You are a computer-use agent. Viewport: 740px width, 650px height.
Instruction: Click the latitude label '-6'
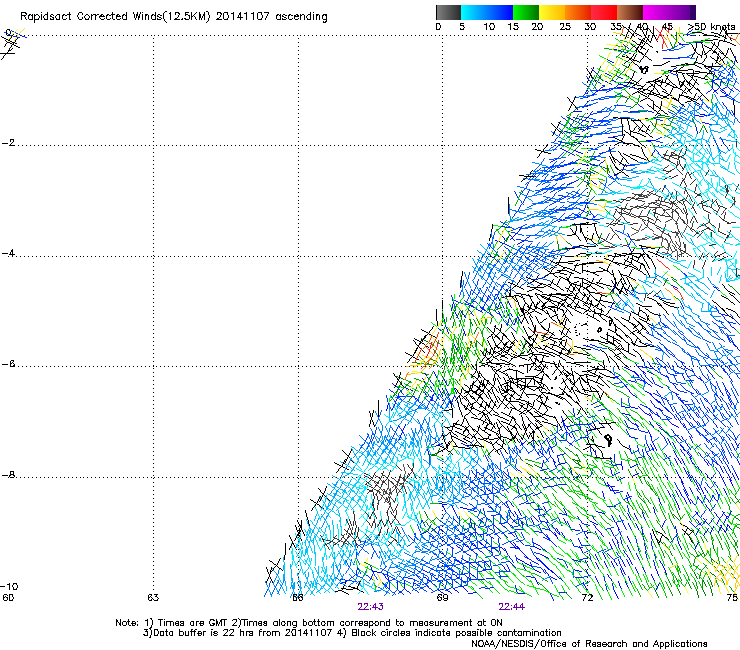coord(8,364)
